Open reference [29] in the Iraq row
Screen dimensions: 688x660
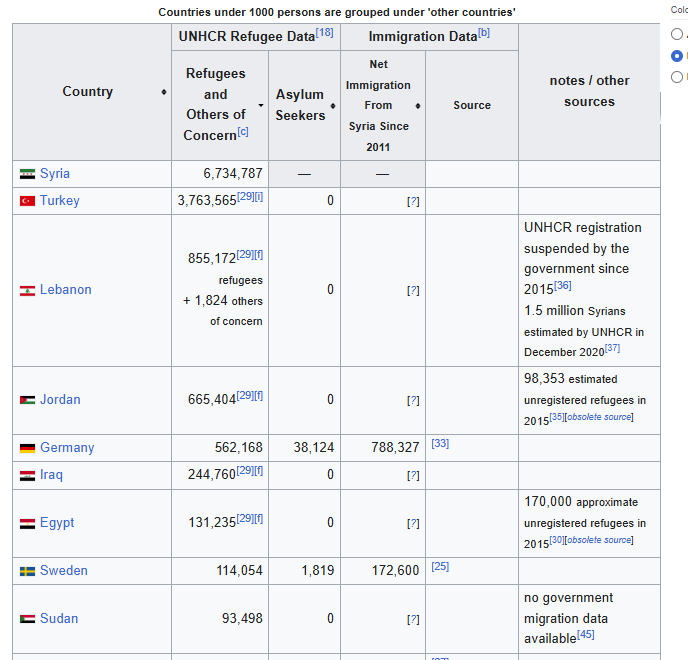tap(245, 471)
